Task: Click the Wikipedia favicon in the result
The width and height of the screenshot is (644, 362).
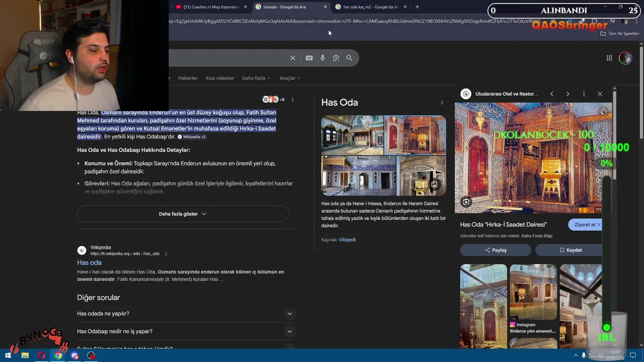Action: pyautogui.click(x=82, y=250)
